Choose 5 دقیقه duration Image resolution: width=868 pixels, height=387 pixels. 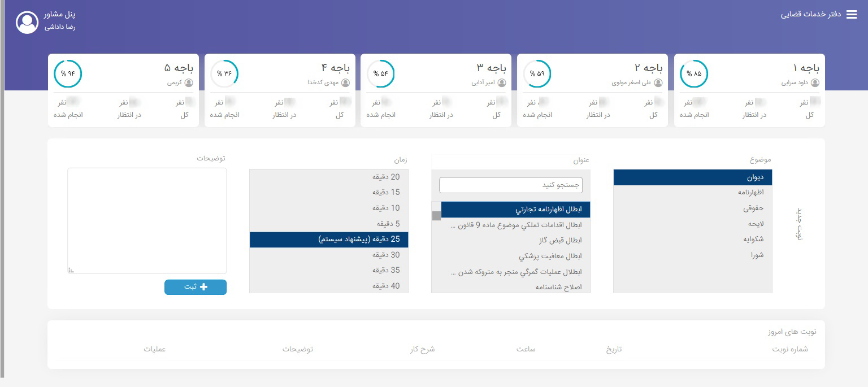pos(329,224)
